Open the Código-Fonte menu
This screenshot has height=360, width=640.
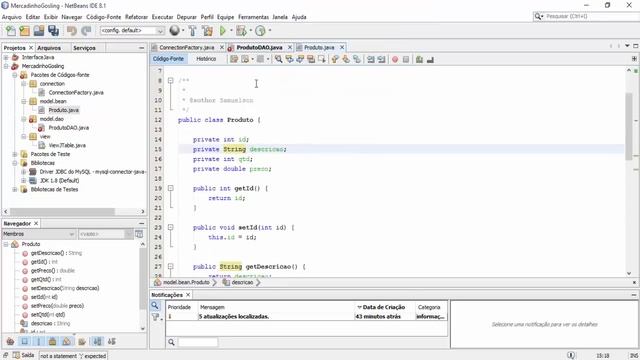click(104, 17)
